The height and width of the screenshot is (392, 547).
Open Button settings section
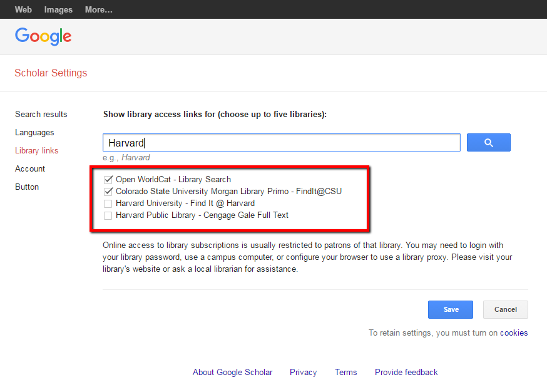coord(27,187)
